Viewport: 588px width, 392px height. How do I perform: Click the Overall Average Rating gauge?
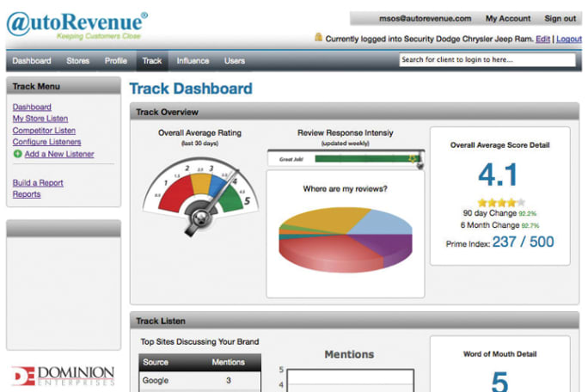coord(199,190)
